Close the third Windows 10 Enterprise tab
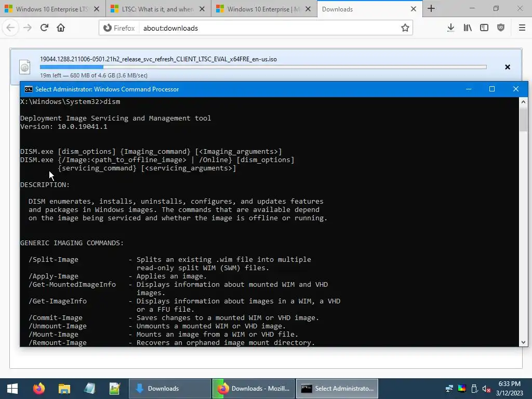This screenshot has height=399, width=532. (308, 9)
